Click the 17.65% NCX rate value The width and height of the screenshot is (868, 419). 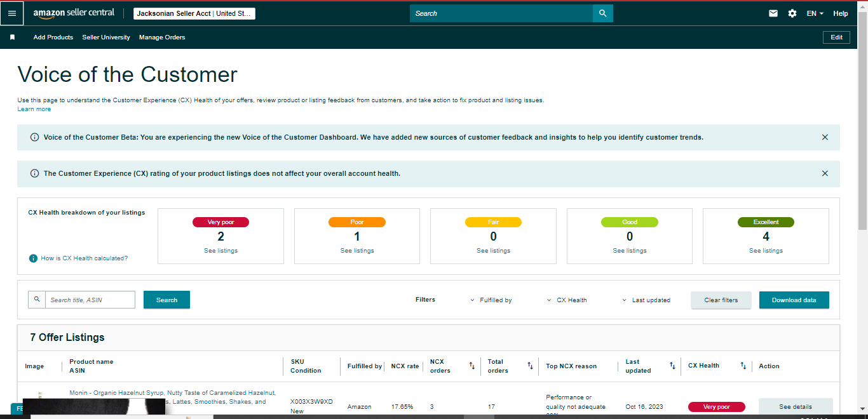[x=402, y=407]
